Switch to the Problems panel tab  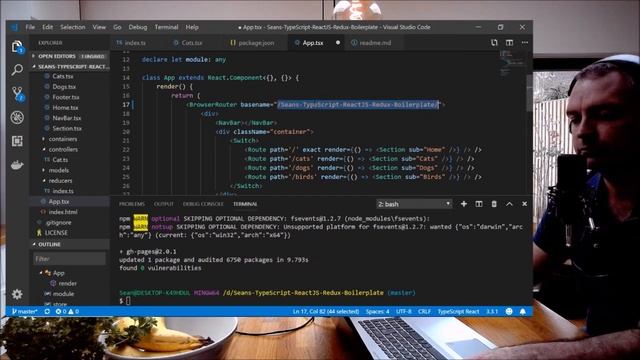point(132,204)
